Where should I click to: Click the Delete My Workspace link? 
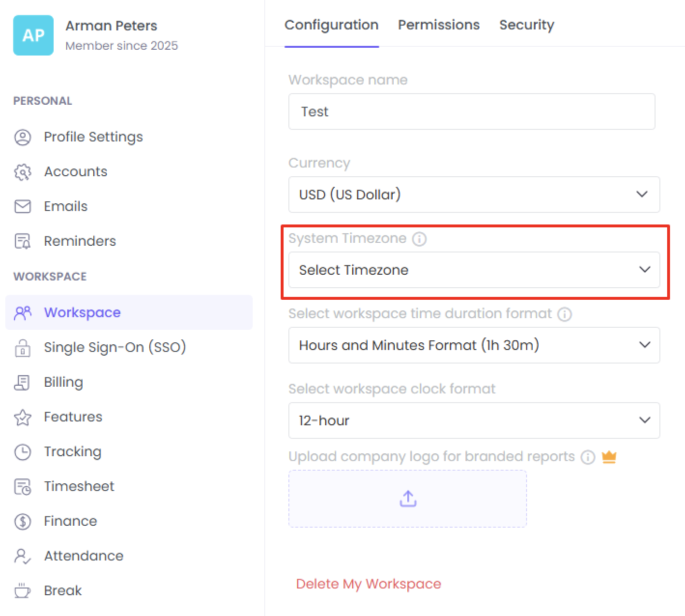(x=369, y=584)
